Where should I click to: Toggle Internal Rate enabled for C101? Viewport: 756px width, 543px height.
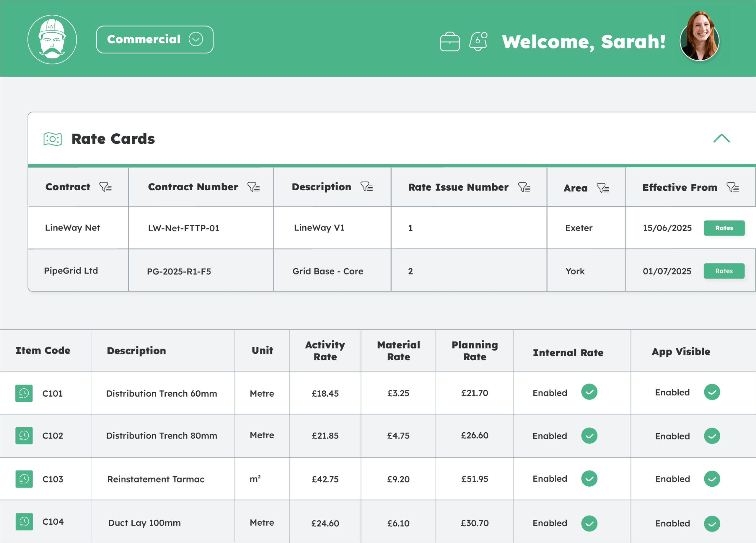pyautogui.click(x=589, y=392)
